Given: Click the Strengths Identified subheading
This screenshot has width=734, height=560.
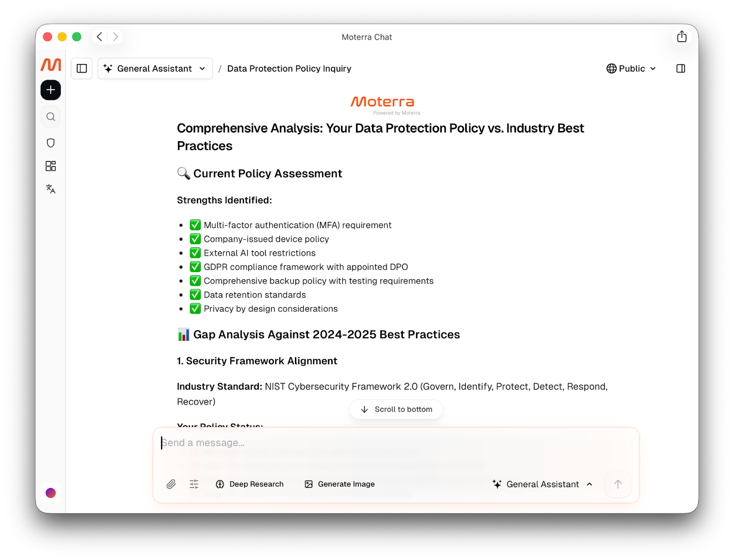Looking at the screenshot, I should (x=225, y=200).
